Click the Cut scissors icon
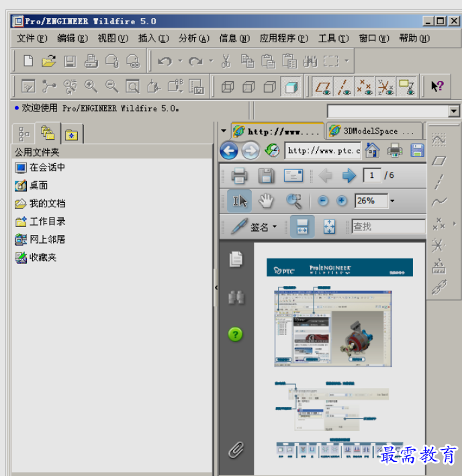The width and height of the screenshot is (462, 476). point(226,61)
